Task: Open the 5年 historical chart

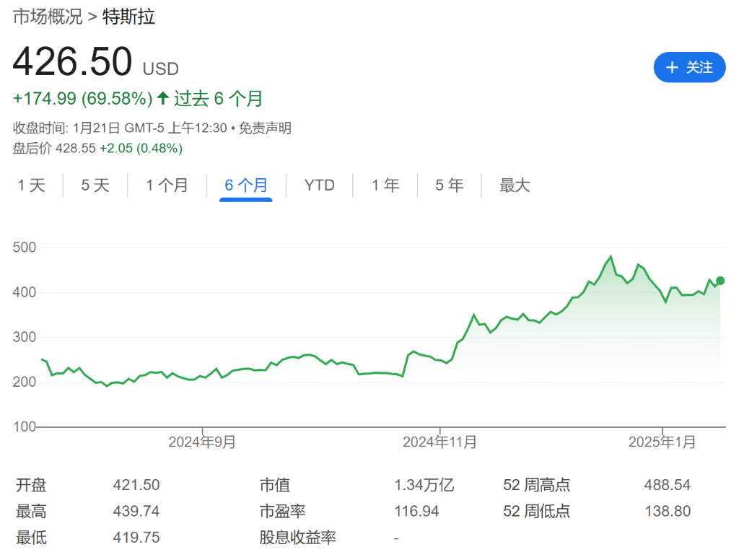Action: point(449,185)
